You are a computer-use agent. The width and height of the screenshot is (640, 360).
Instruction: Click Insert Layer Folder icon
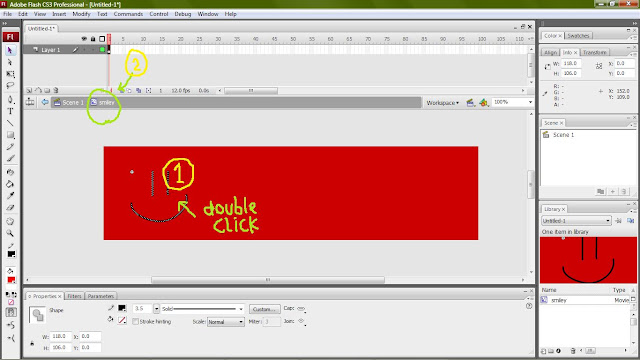tap(47, 91)
